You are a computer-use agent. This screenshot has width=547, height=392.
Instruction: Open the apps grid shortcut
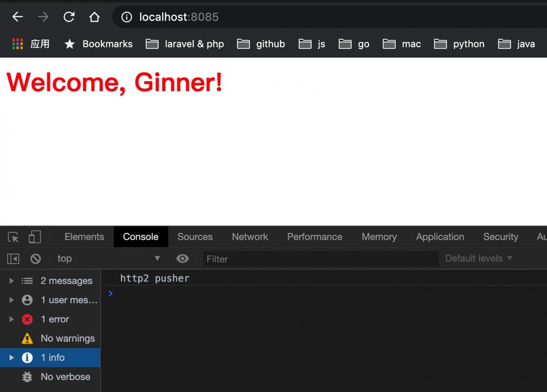[30, 44]
